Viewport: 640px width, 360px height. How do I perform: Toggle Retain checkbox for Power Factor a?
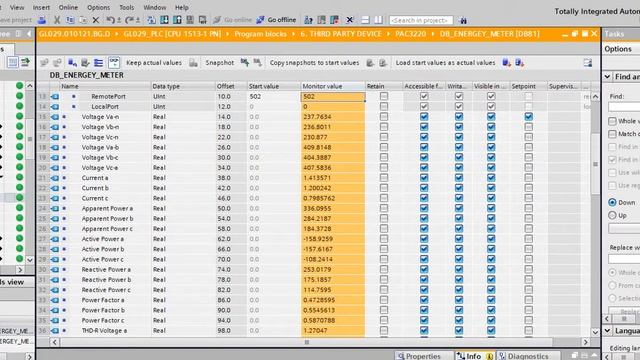click(384, 300)
